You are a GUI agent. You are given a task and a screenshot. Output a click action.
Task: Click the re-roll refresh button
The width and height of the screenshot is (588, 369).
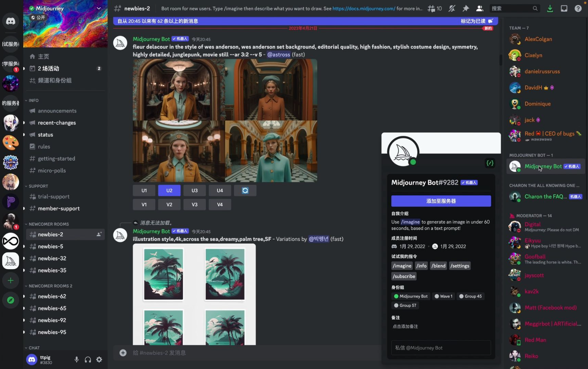(245, 191)
